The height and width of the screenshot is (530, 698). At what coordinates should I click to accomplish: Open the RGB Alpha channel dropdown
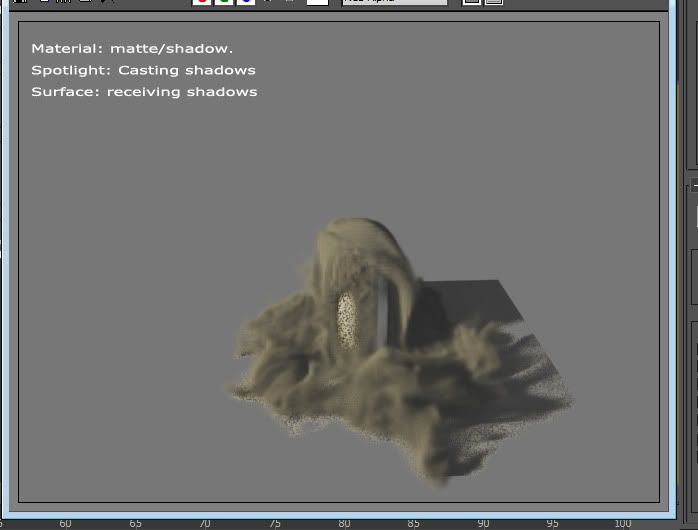coord(394,3)
